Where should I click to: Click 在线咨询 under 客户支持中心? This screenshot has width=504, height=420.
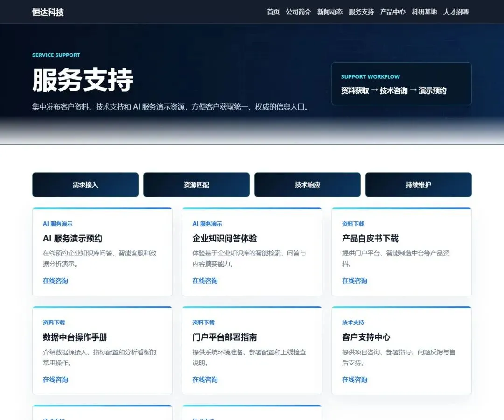click(355, 379)
